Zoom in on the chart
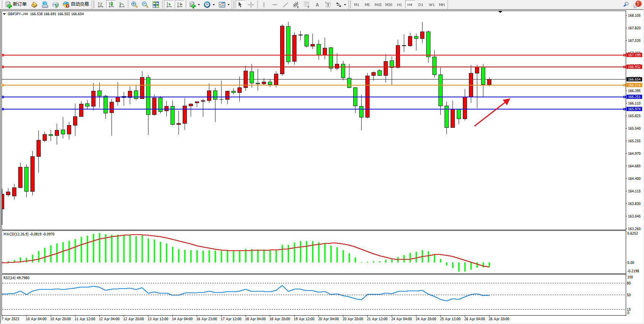This screenshot has width=644, height=324. [134, 5]
